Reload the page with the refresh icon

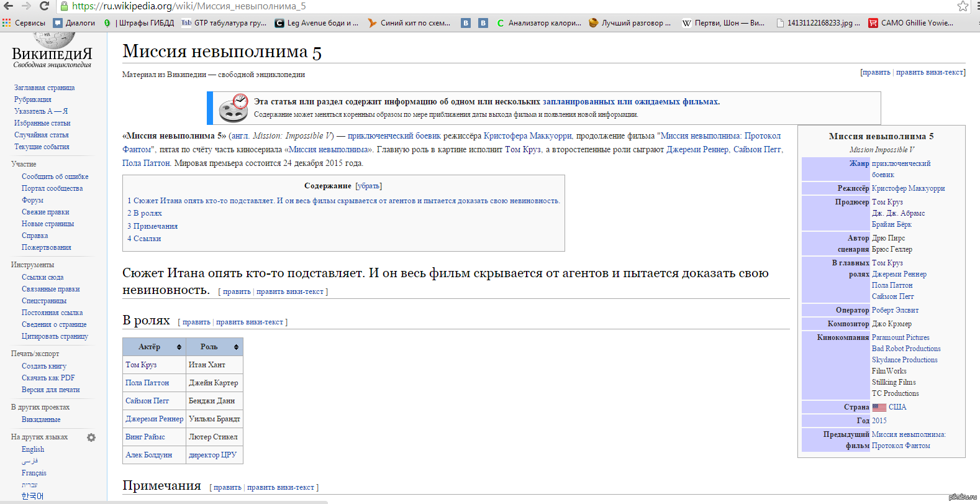pyautogui.click(x=44, y=6)
